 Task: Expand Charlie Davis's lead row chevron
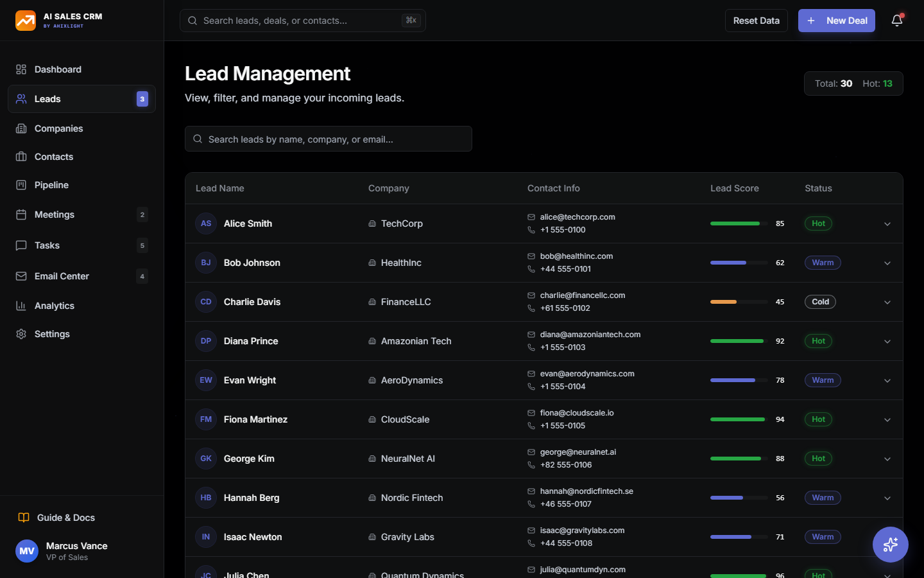[x=887, y=302]
